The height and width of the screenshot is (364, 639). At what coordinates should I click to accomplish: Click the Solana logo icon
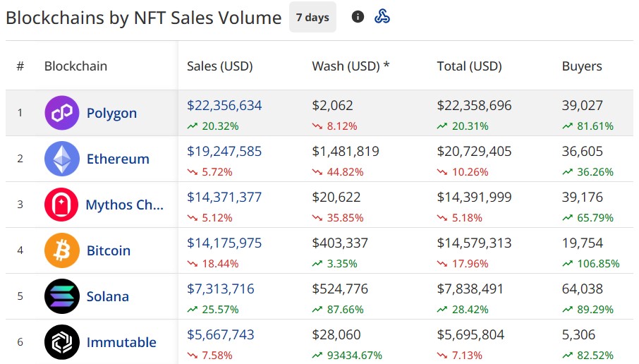62,296
